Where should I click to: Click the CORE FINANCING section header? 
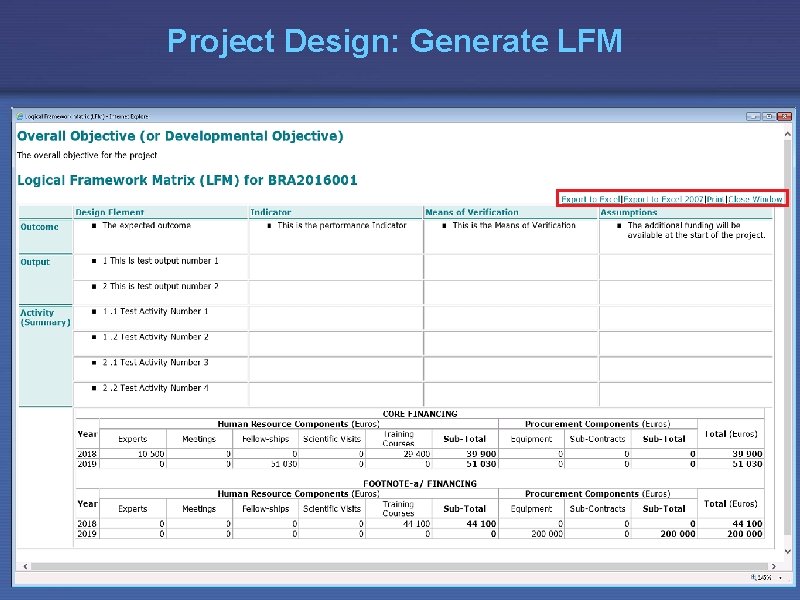click(420, 412)
